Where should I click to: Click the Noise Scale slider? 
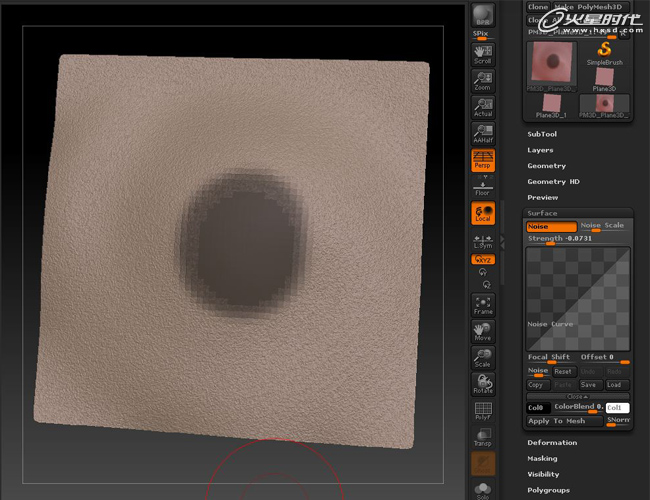604,227
